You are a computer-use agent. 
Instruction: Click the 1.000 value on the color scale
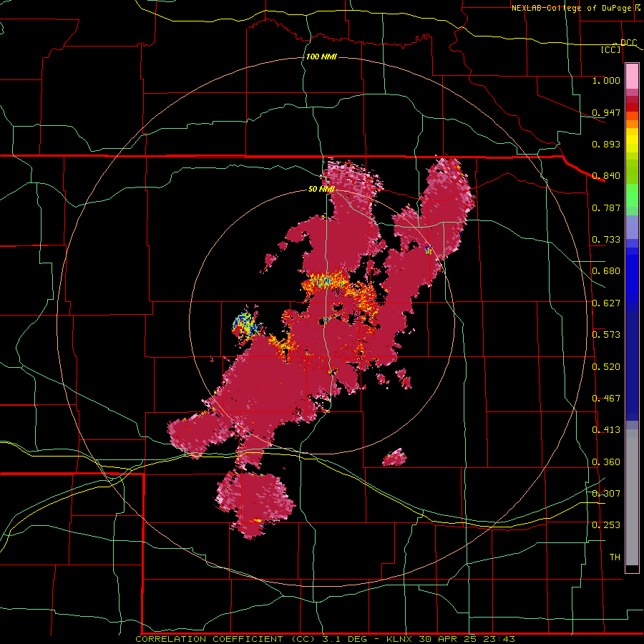tap(606, 80)
